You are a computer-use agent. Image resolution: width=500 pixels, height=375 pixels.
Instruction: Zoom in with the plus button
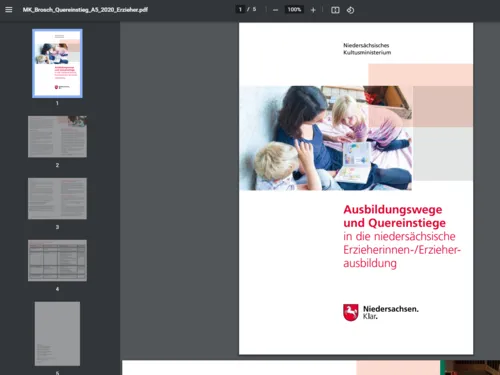pyautogui.click(x=313, y=10)
